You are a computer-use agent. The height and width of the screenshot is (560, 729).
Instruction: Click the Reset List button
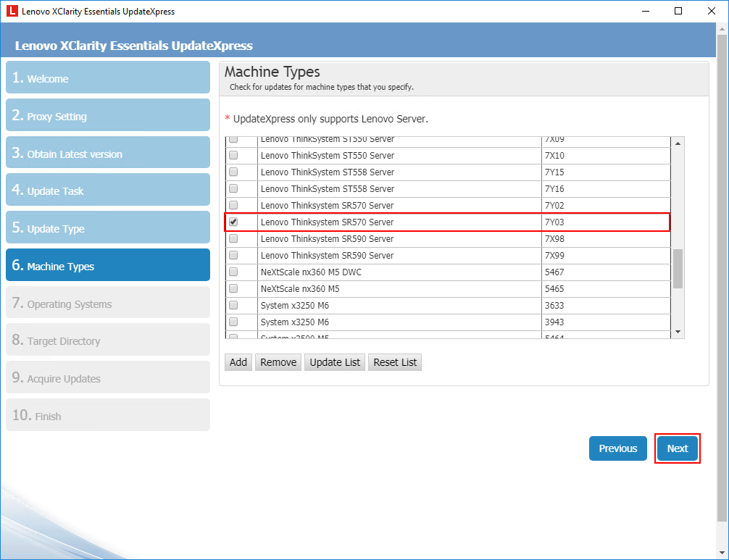click(x=395, y=362)
